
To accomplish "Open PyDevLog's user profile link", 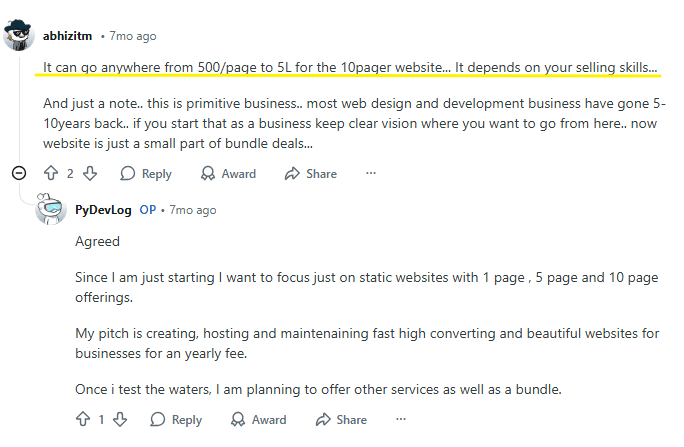I will pos(103,210).
